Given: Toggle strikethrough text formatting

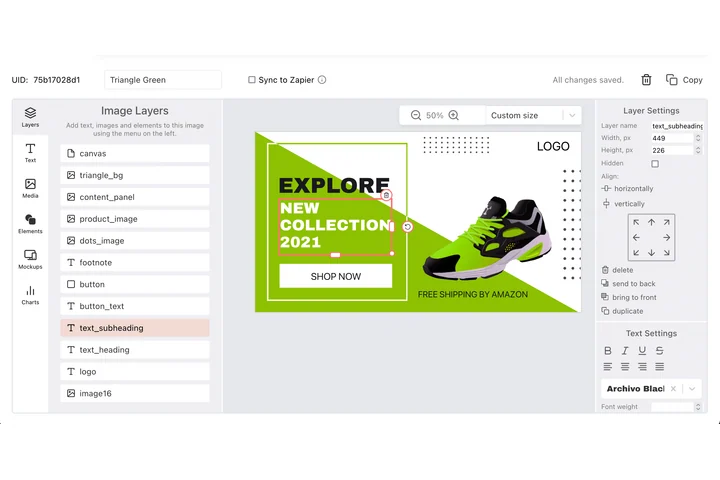Looking at the screenshot, I should tap(659, 351).
